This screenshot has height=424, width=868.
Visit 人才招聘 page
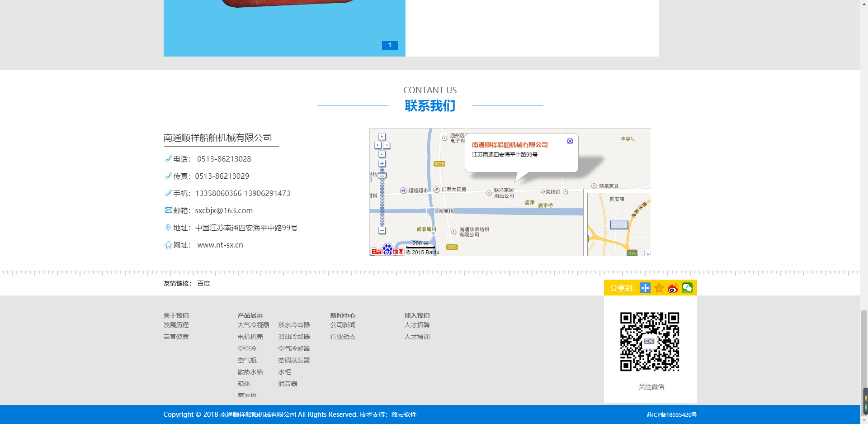tap(417, 325)
